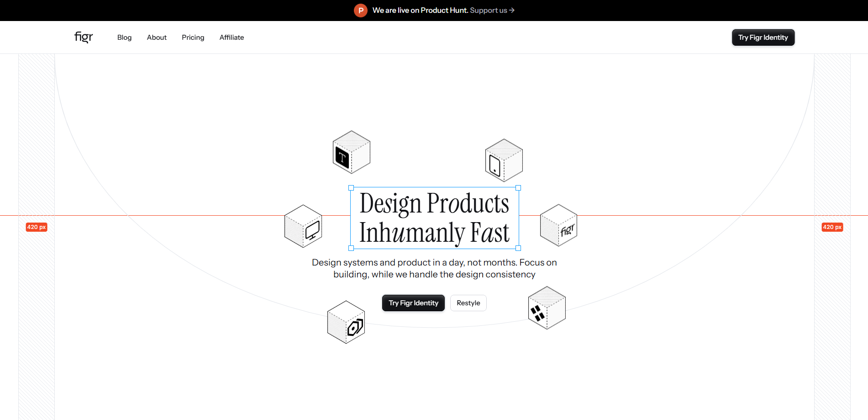Click Try Figr Identity in the header
This screenshot has height=420, width=868.
[x=763, y=37]
